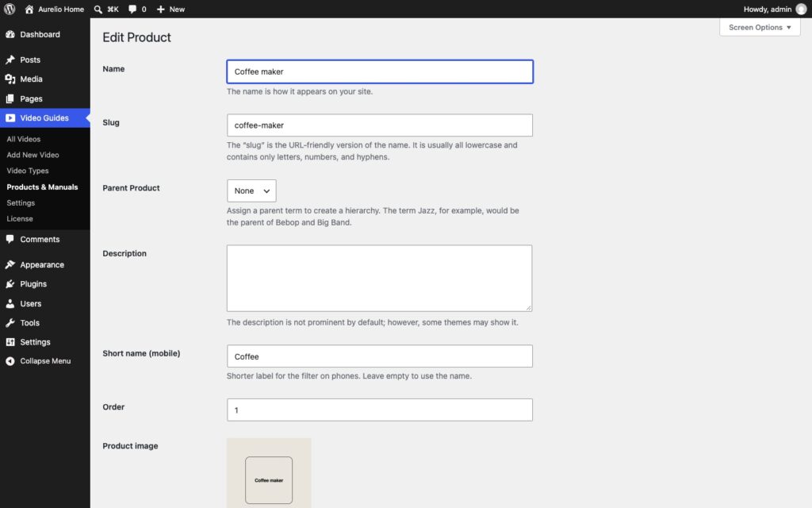Open All Videos submenu link
812x508 pixels.
click(x=23, y=139)
